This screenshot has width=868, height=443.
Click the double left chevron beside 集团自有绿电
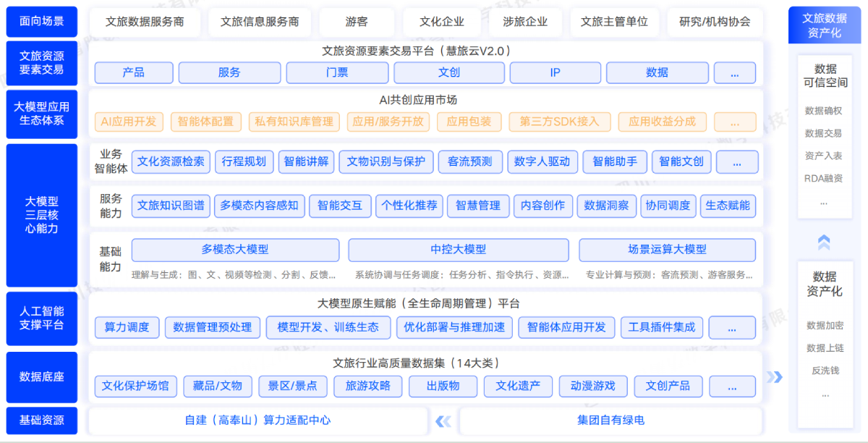coord(443,421)
